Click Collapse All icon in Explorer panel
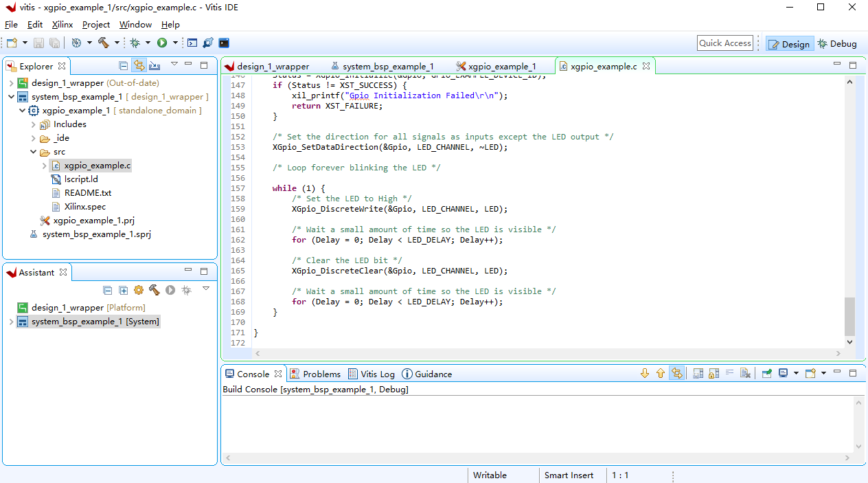The width and height of the screenshot is (868, 483). point(123,66)
